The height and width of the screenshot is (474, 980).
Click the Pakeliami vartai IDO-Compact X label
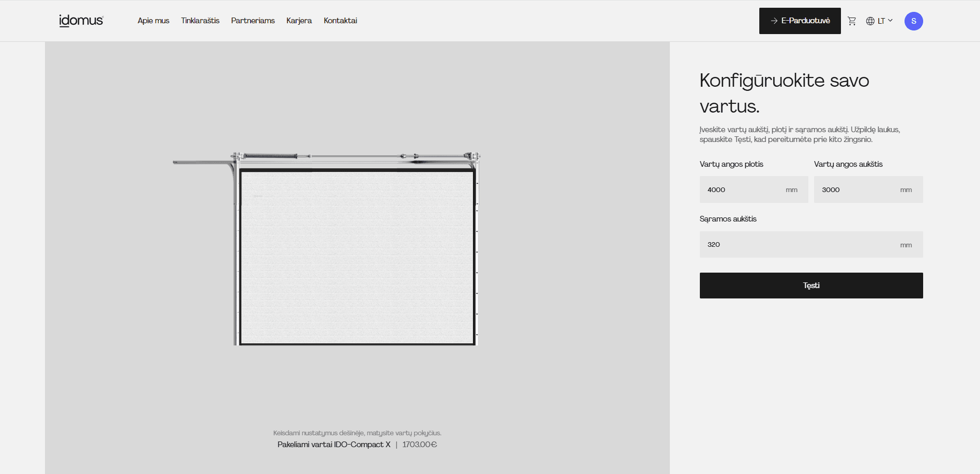pos(334,445)
